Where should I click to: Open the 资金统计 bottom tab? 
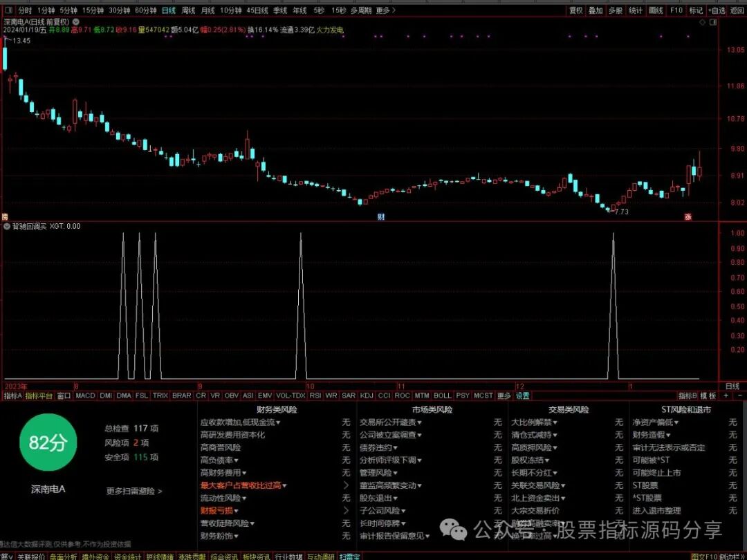click(127, 556)
